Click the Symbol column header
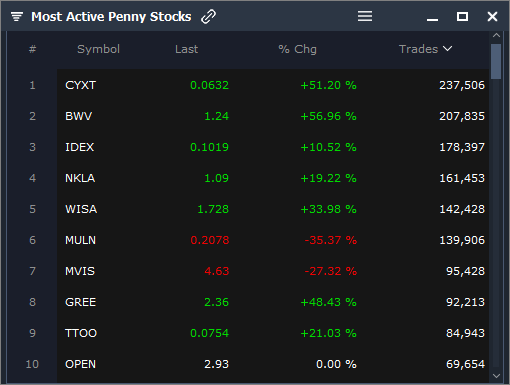 pyautogui.click(x=98, y=49)
